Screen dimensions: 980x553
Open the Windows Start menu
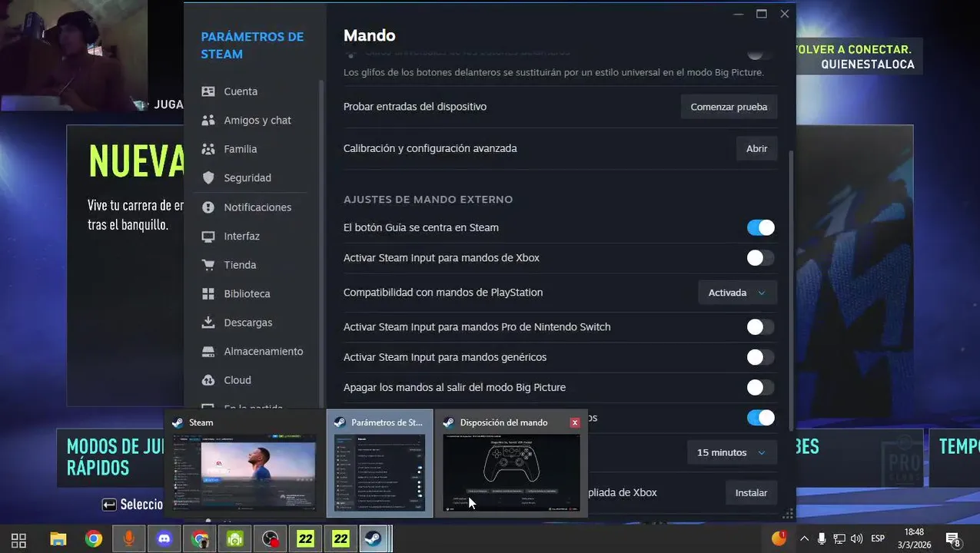(18, 539)
